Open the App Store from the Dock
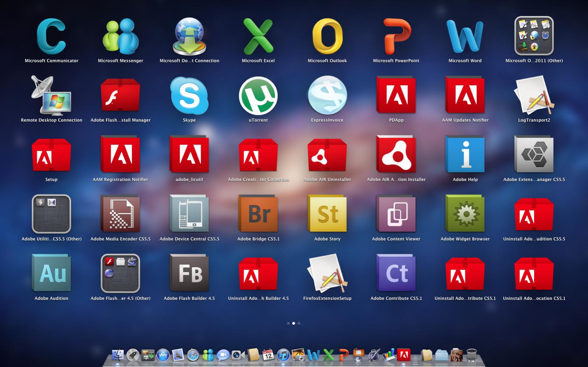The height and width of the screenshot is (367, 588). pos(163,355)
